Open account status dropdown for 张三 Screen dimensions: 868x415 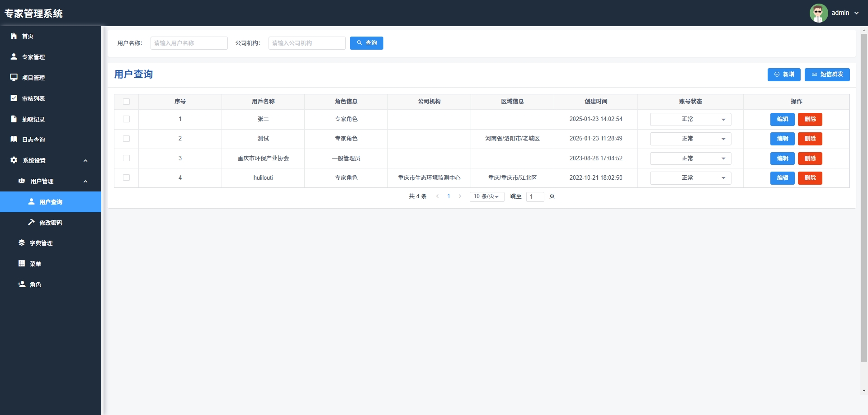pos(690,119)
